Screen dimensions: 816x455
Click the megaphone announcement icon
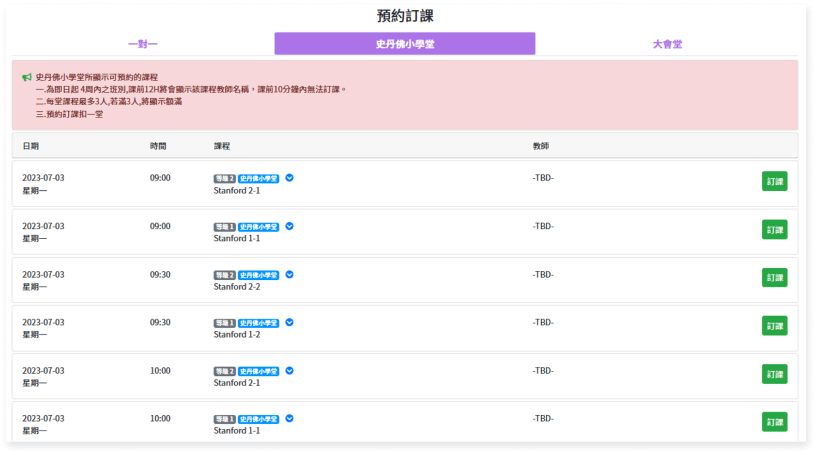click(27, 77)
